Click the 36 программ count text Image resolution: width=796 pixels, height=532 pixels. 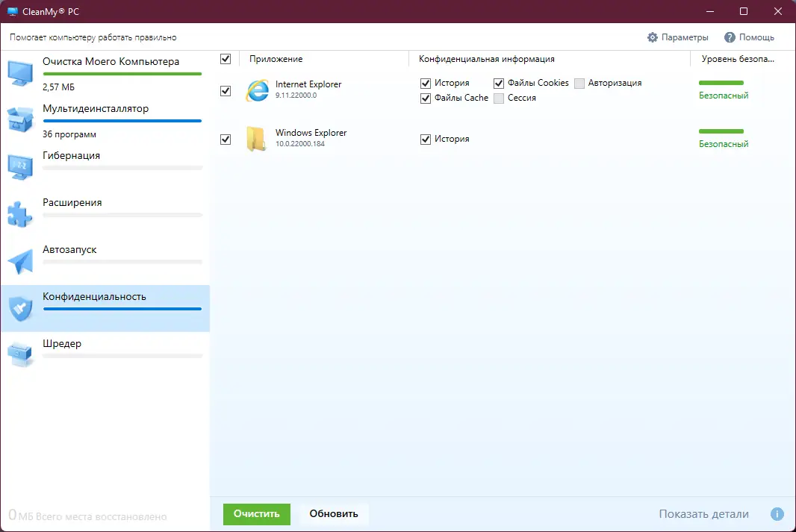[69, 134]
